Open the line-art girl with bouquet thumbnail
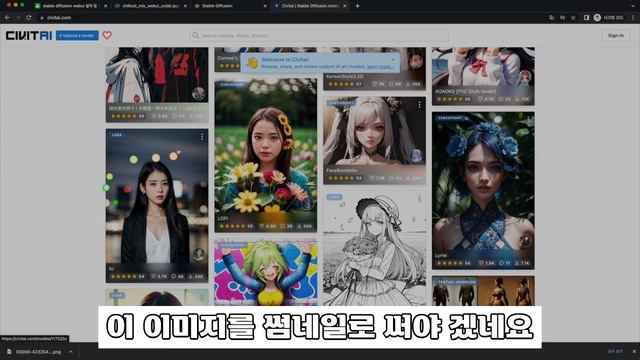The height and width of the screenshot is (360, 640). [374, 248]
